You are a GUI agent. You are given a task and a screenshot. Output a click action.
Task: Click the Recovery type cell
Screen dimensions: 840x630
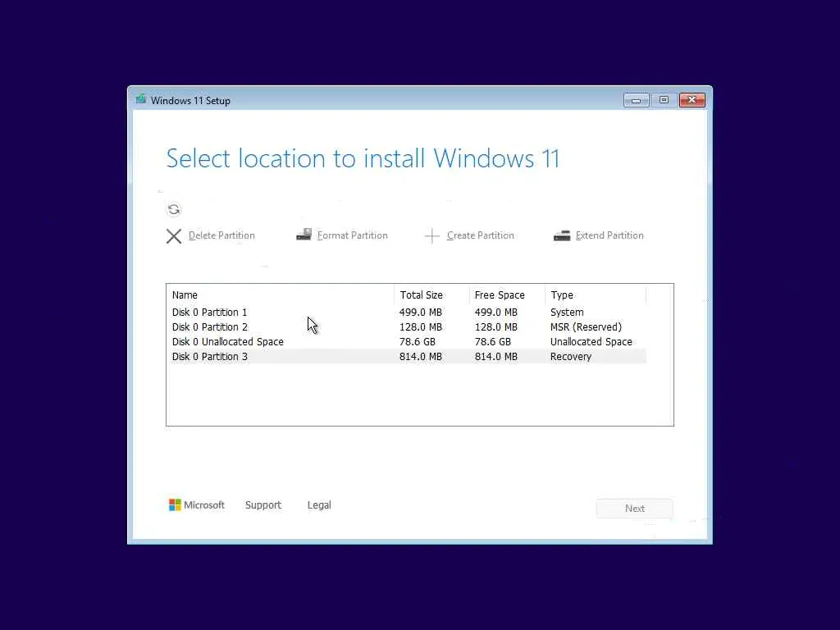(x=571, y=357)
